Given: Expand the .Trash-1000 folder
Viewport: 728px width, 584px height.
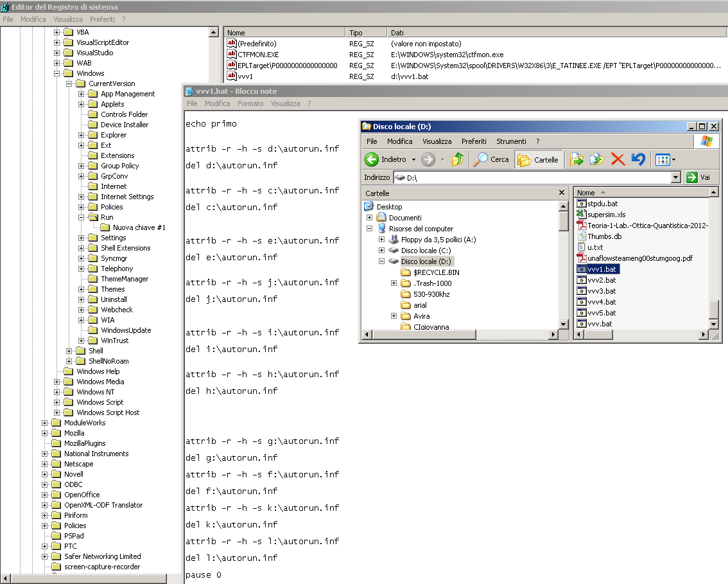Looking at the screenshot, I should (394, 283).
